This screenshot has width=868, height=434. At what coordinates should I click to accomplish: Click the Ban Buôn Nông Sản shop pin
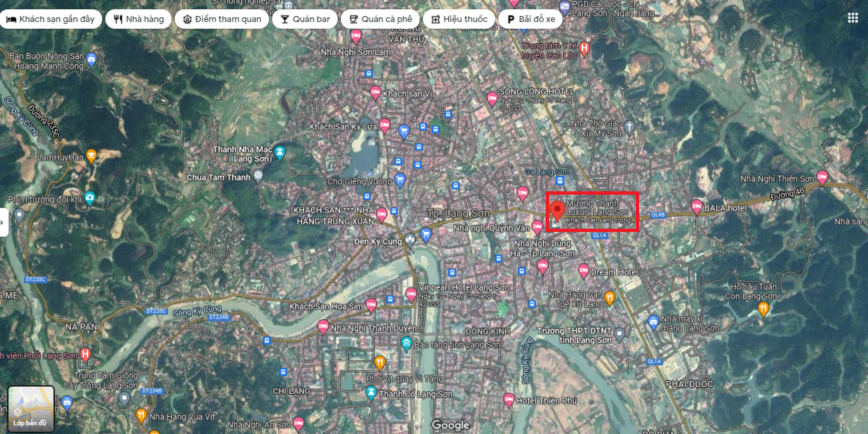click(x=91, y=61)
